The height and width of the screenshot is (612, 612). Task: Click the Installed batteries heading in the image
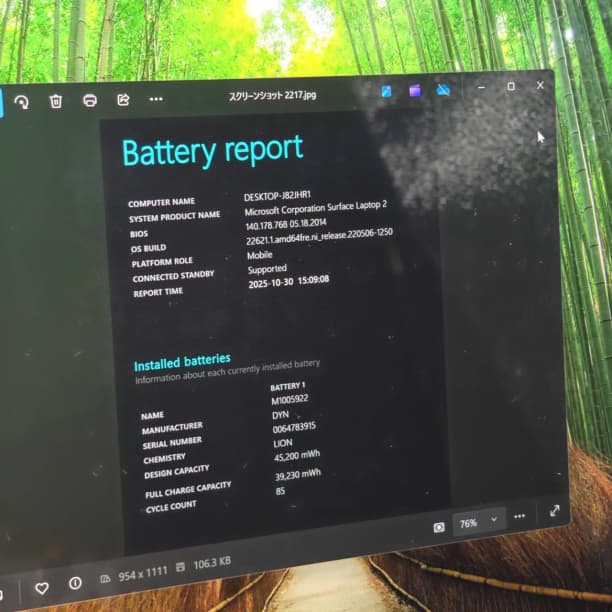182,362
